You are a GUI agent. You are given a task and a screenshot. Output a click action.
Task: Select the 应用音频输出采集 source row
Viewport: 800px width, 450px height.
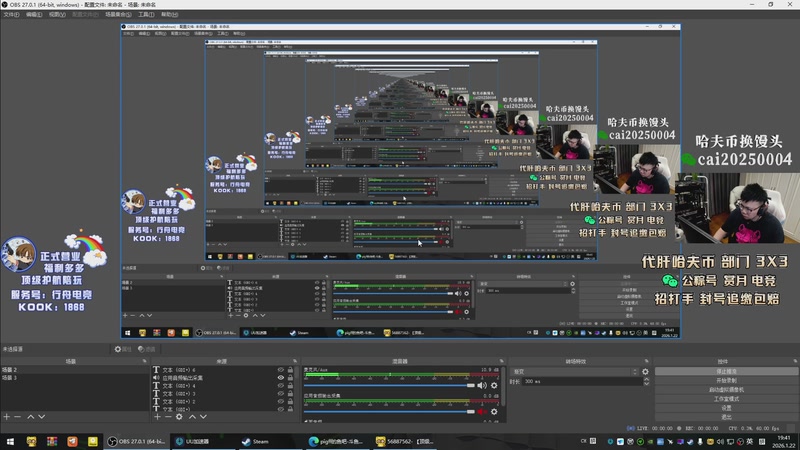(x=223, y=378)
